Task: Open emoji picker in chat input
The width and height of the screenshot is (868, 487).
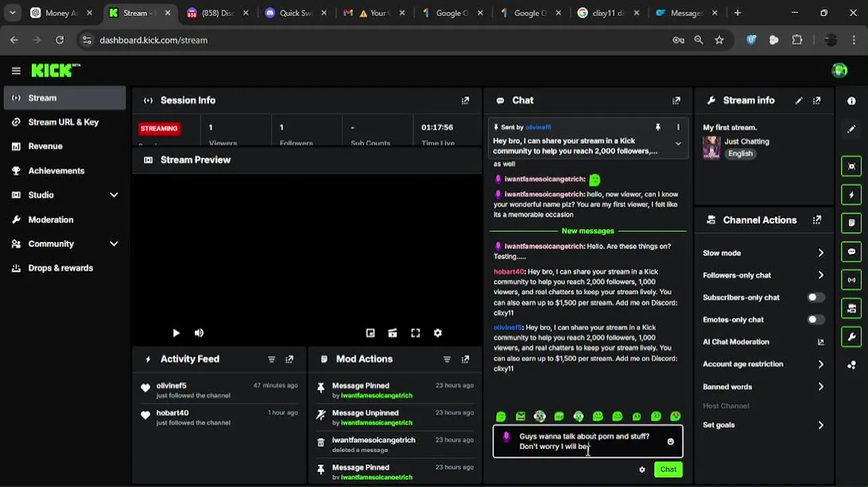Action: (x=670, y=442)
